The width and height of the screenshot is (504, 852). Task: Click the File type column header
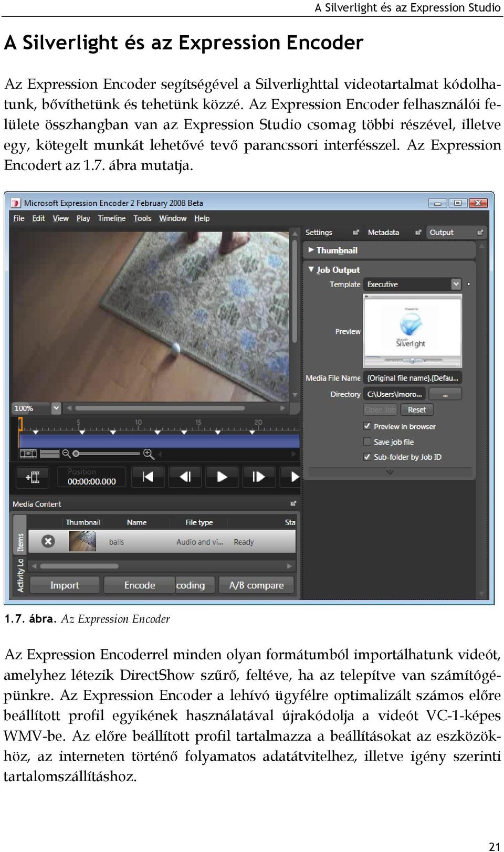(199, 522)
